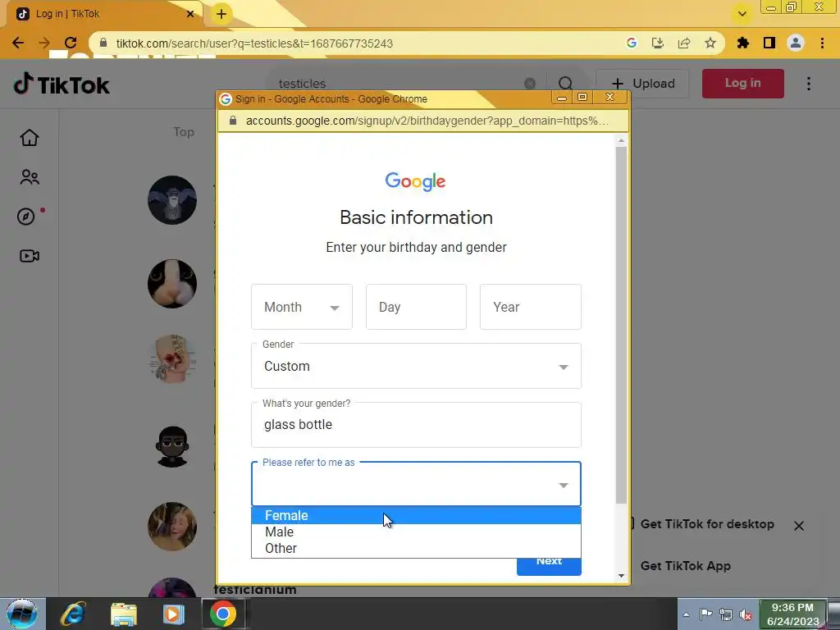Open the Gender dropdown showing Custom

(x=416, y=366)
